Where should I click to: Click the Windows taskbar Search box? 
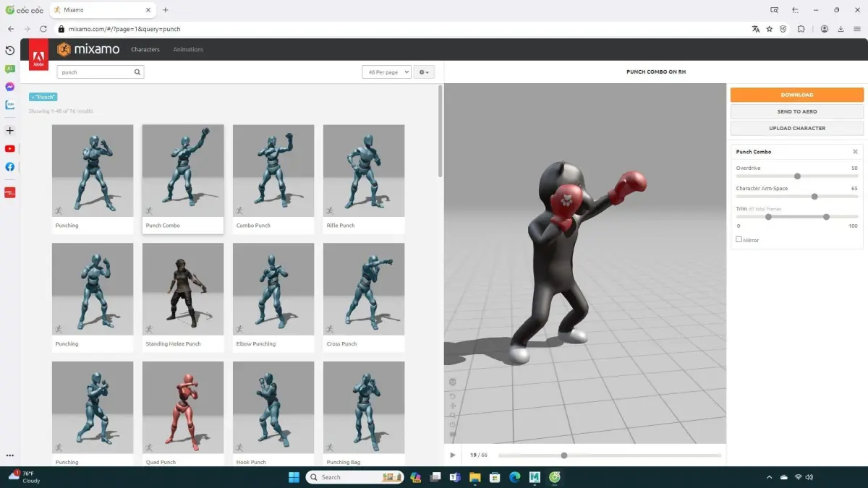click(x=355, y=477)
